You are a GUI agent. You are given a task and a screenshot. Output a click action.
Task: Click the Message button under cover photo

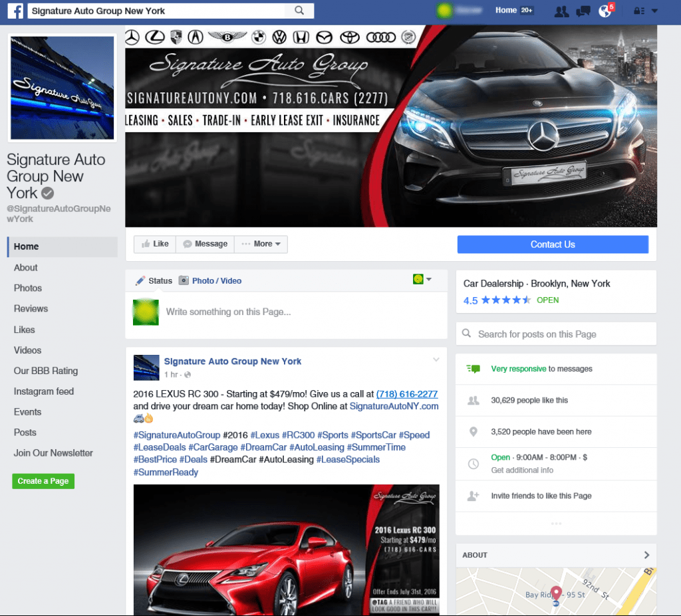pos(205,244)
